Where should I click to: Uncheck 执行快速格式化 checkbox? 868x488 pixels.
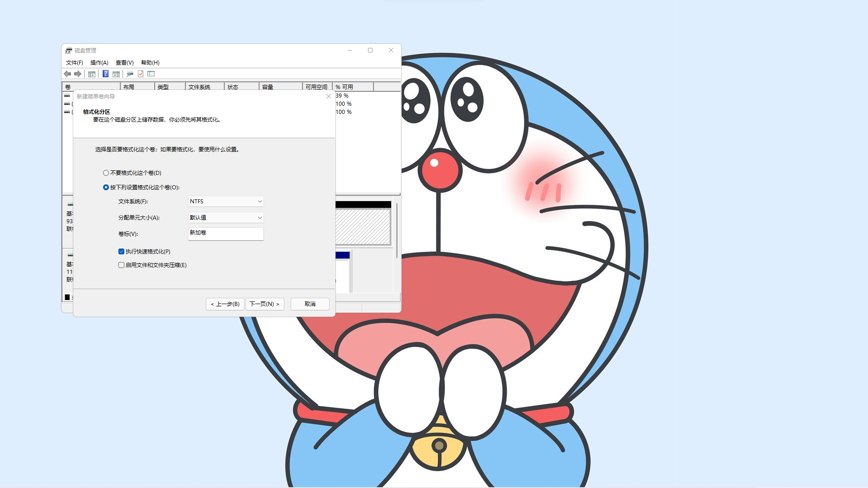coord(121,251)
